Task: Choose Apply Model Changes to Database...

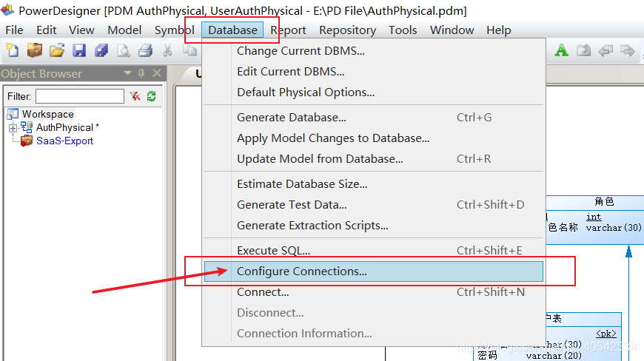Action: [x=374, y=138]
